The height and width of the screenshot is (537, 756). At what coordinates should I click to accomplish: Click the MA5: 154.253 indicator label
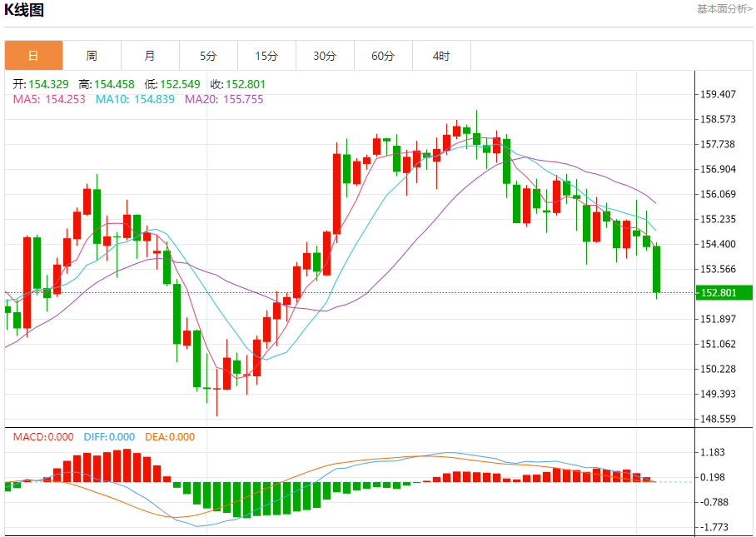click(49, 100)
